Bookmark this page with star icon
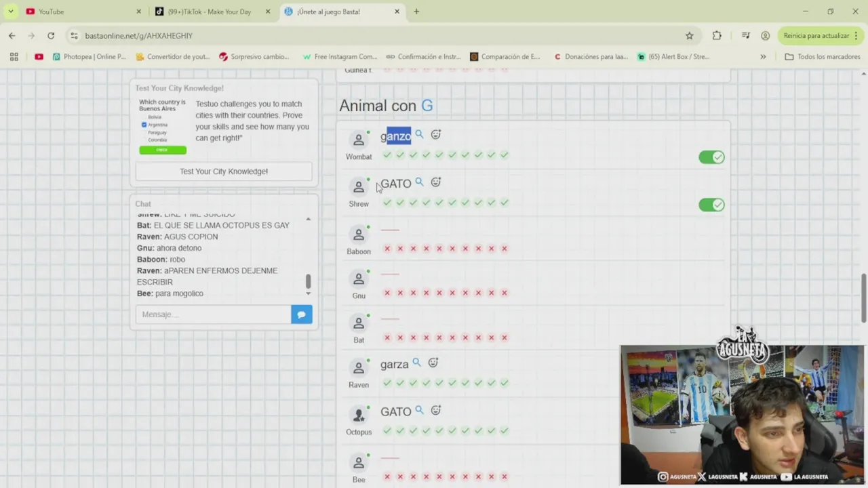 click(690, 35)
